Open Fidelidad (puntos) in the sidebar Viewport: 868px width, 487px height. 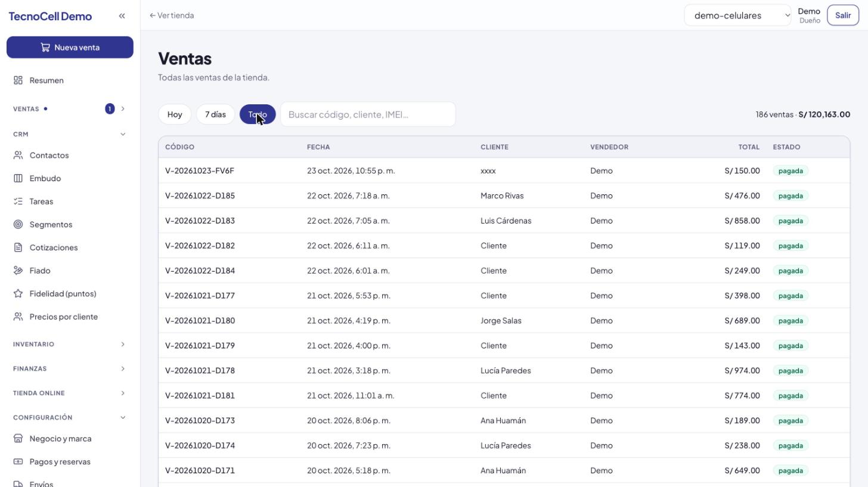click(x=70, y=294)
